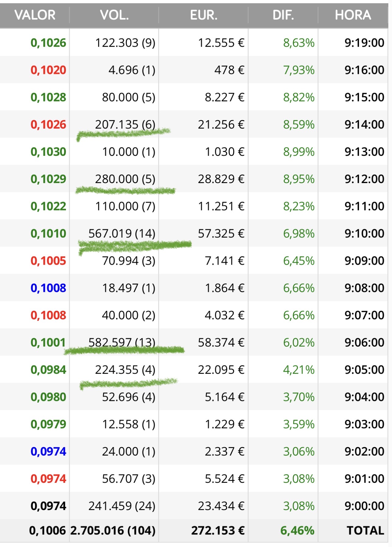Select value 0,1026 in the 9:19:00 row
Image resolution: width=392 pixels, height=547 pixels.
tap(48, 43)
